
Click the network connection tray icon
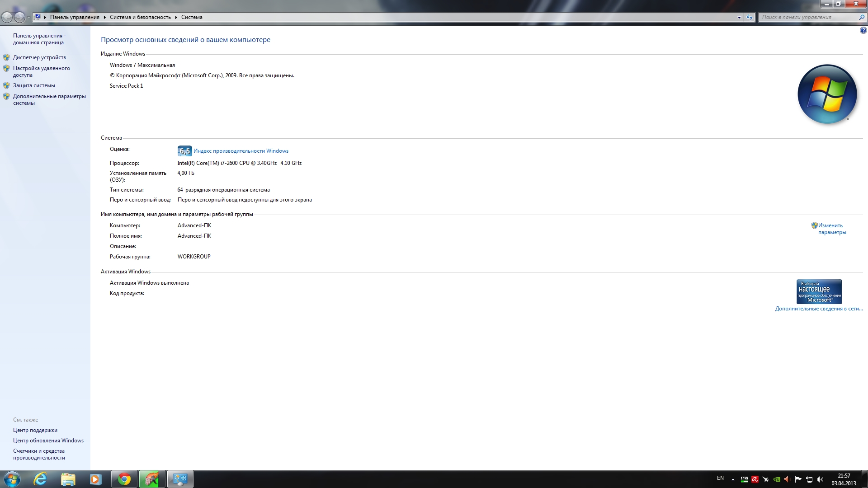(x=809, y=479)
